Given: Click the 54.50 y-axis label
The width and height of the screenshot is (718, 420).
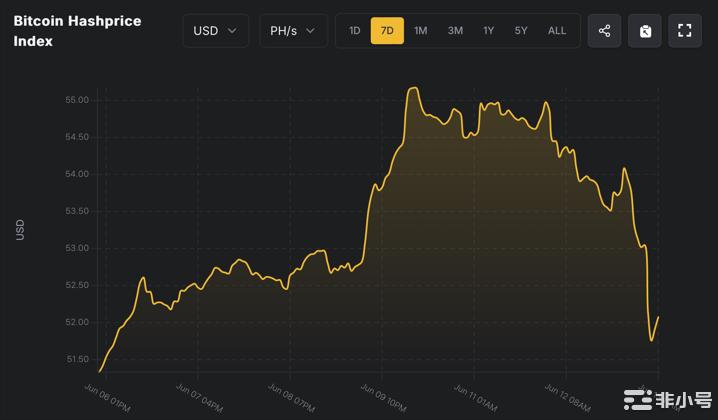Looking at the screenshot, I should coord(77,137).
